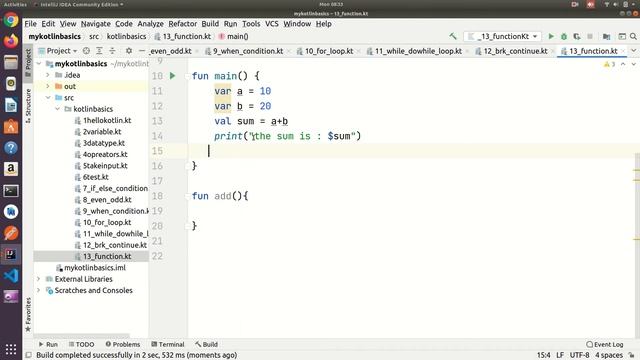Open Google Chrome from the dock
Viewport: 640px width, 360px height.
point(11,20)
